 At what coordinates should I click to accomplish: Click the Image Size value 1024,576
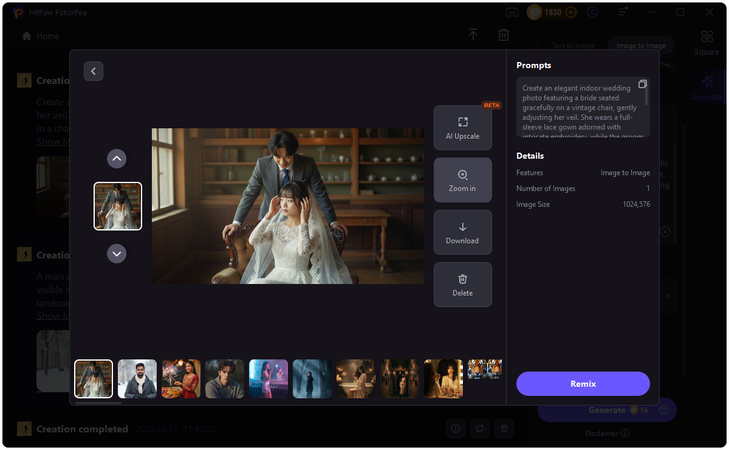tap(636, 204)
